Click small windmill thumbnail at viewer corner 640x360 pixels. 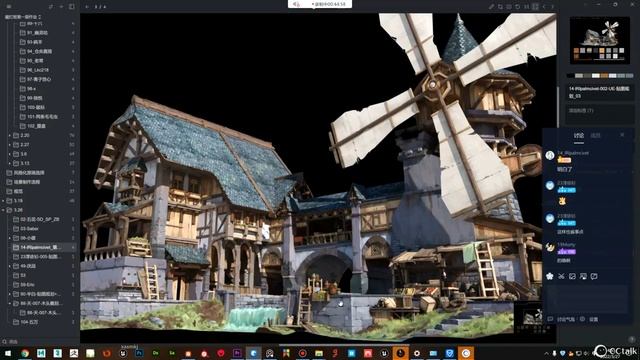coord(534,317)
